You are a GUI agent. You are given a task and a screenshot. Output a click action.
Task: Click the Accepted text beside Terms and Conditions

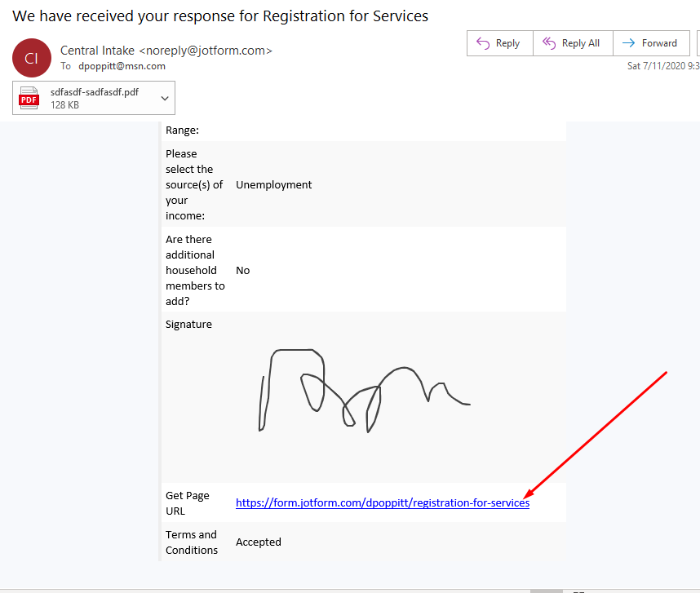259,542
